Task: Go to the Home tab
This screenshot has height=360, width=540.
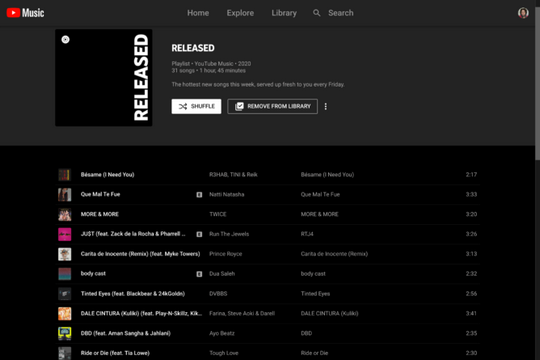Action: [198, 13]
